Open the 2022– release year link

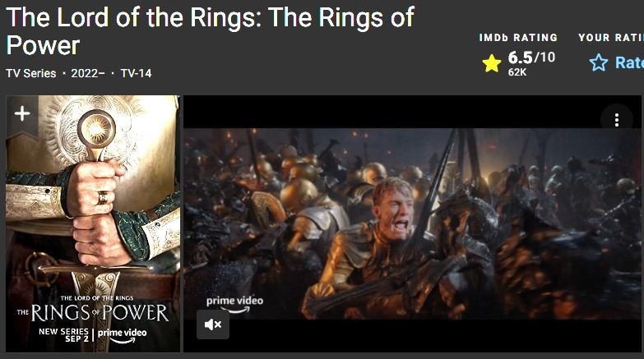(x=87, y=73)
